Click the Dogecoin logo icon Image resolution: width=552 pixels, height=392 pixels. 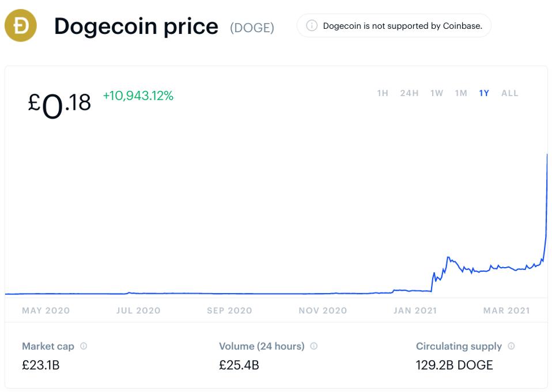tap(21, 25)
